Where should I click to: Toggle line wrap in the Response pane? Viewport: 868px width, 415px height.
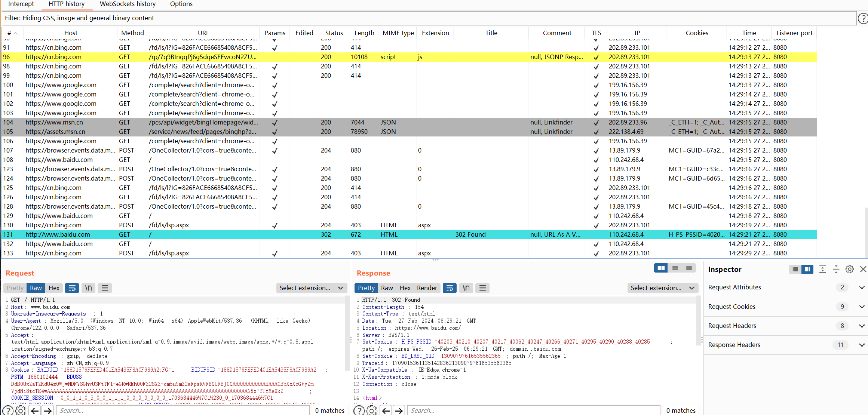pos(450,288)
